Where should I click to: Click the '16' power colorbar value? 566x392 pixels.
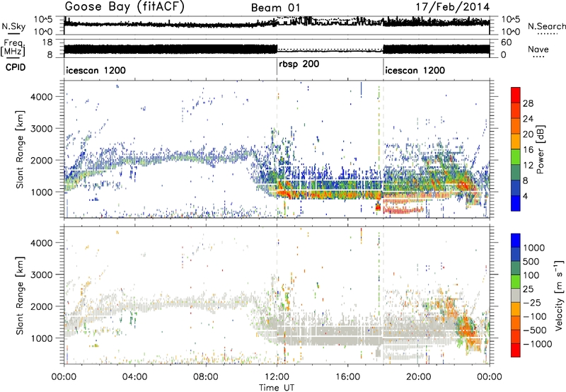[x=528, y=150]
